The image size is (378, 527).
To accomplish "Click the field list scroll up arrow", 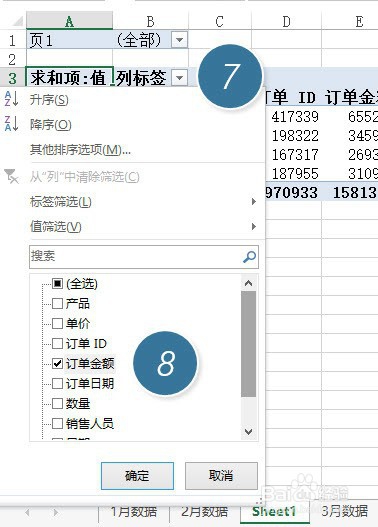I will click(x=249, y=283).
